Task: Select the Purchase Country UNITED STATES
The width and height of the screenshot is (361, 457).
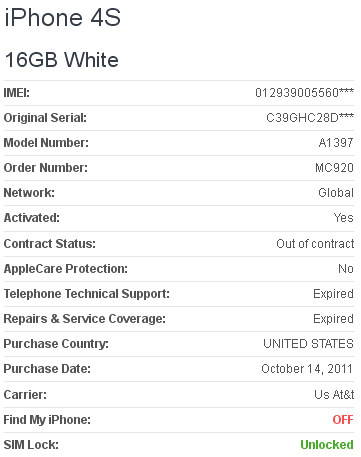Action: tap(308, 344)
